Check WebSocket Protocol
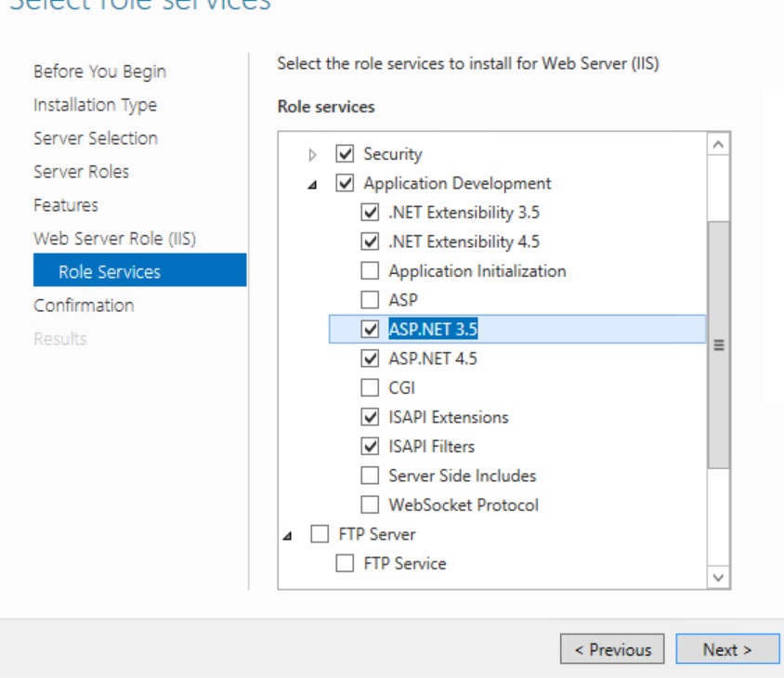 [370, 504]
